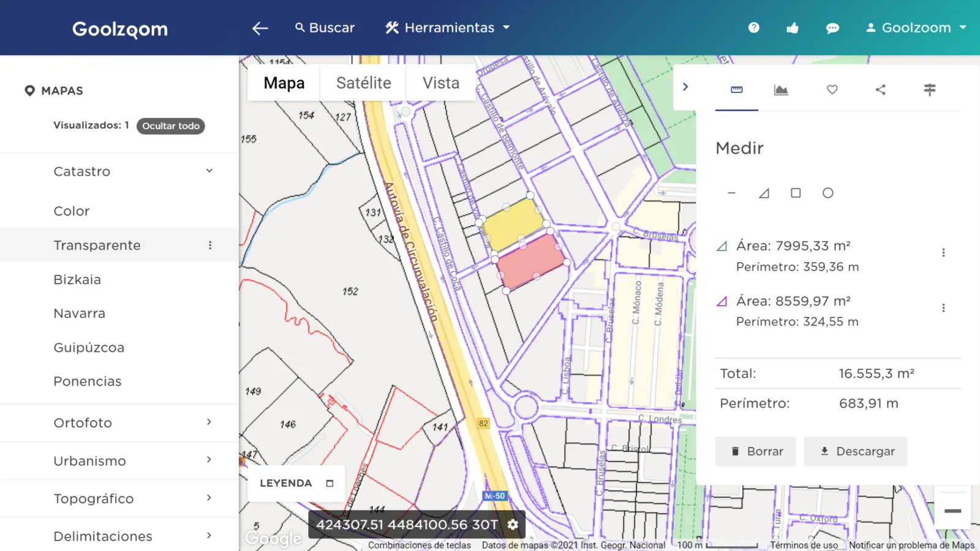980x551 pixels.
Task: Open the Goolzoom user account menu
Action: pyautogui.click(x=916, y=28)
